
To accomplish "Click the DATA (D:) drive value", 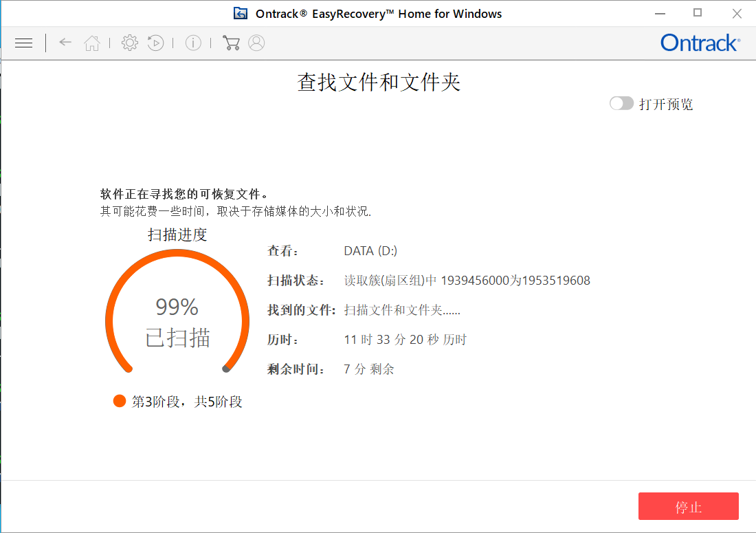I will (x=370, y=251).
